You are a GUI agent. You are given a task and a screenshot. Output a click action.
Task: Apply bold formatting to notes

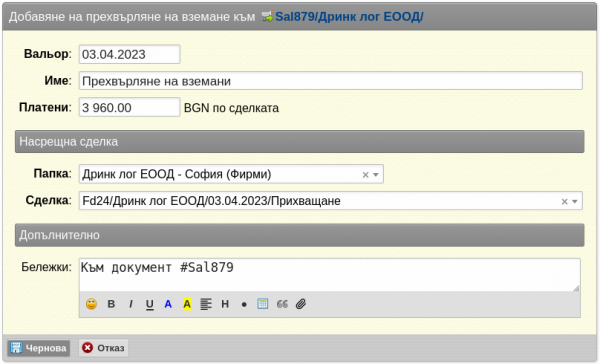coord(111,304)
